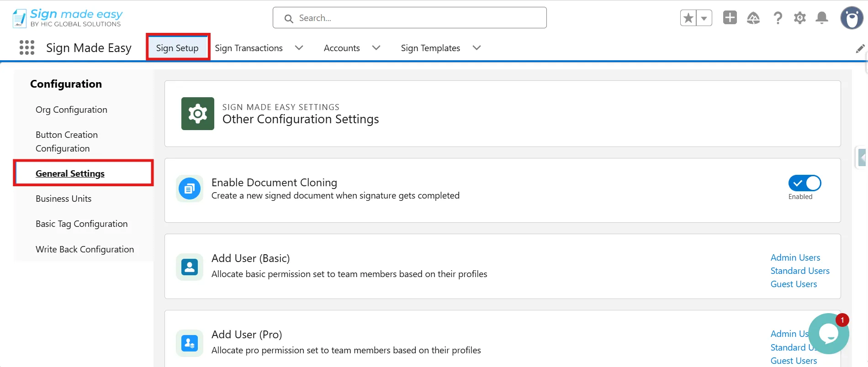
Task: Switch to the Sign Setup tab
Action: [x=177, y=48]
